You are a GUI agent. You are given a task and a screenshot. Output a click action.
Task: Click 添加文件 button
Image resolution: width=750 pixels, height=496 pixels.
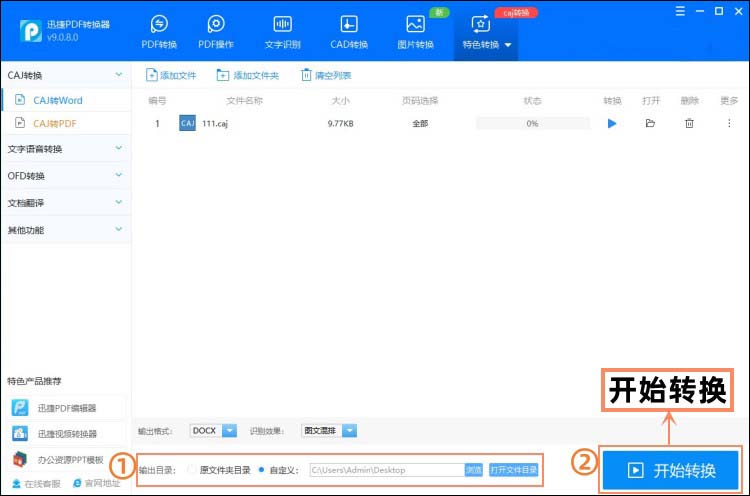171,75
